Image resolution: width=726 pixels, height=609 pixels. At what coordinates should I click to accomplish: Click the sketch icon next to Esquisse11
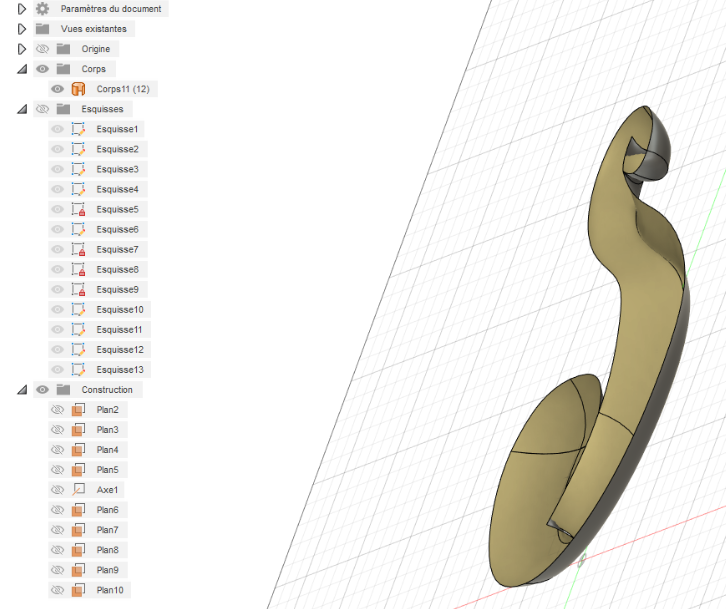(x=78, y=329)
